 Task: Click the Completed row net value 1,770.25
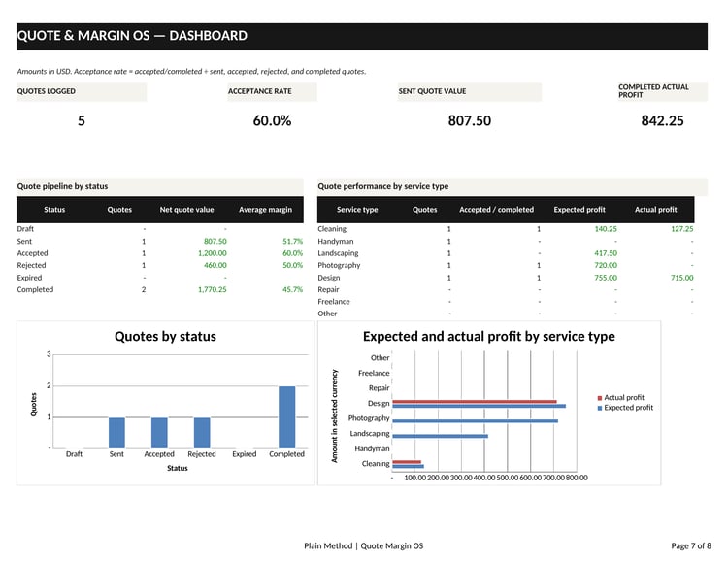213,289
